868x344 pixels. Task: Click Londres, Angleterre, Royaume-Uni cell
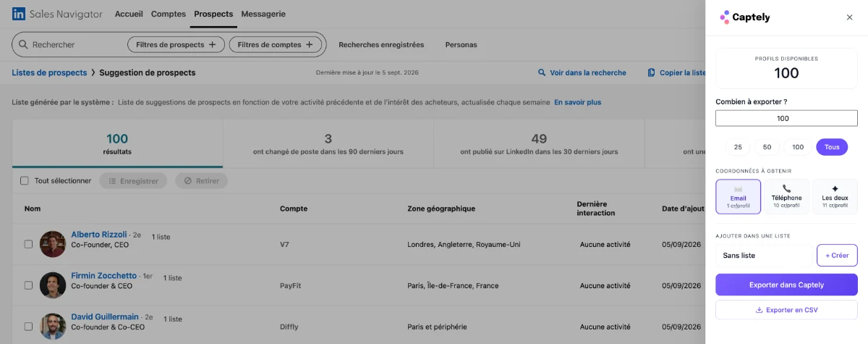point(464,245)
